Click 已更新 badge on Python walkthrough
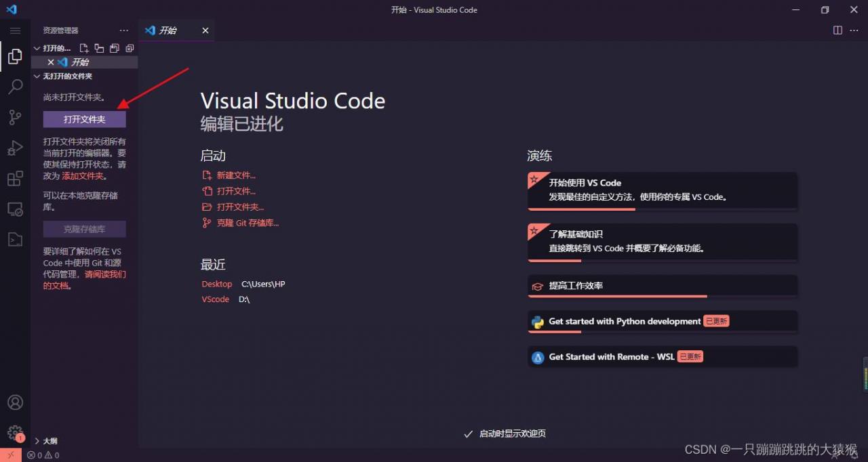868x462 pixels. [716, 321]
